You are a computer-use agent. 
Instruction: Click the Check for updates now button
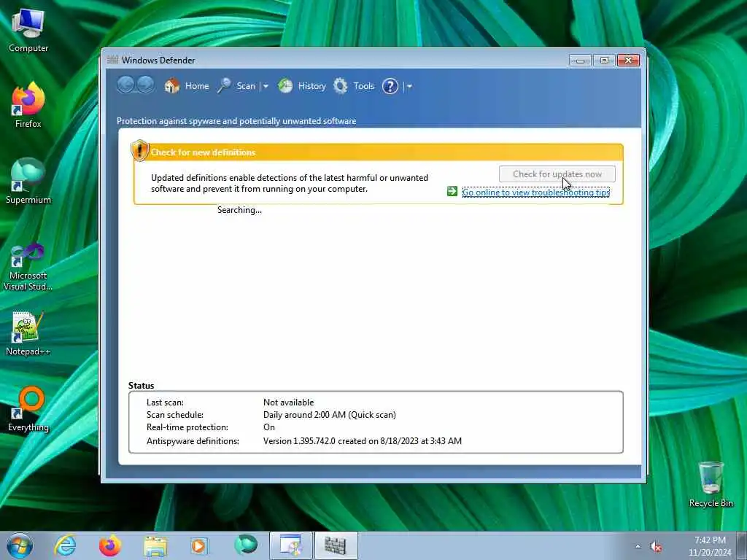(557, 174)
